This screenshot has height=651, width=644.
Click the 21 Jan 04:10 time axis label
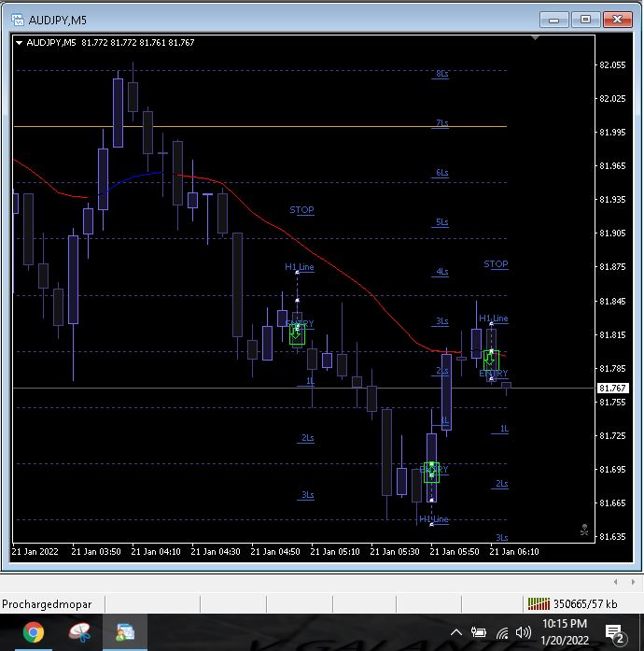pos(156,552)
